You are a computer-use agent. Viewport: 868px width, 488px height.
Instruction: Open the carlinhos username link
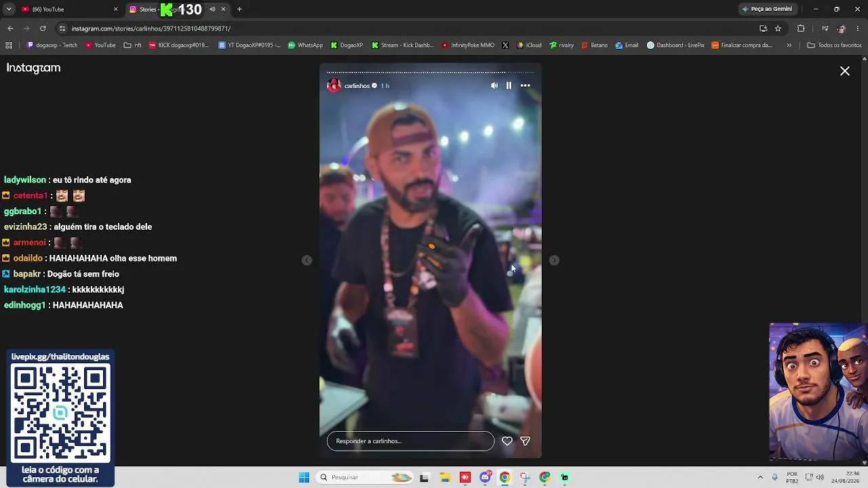click(357, 86)
